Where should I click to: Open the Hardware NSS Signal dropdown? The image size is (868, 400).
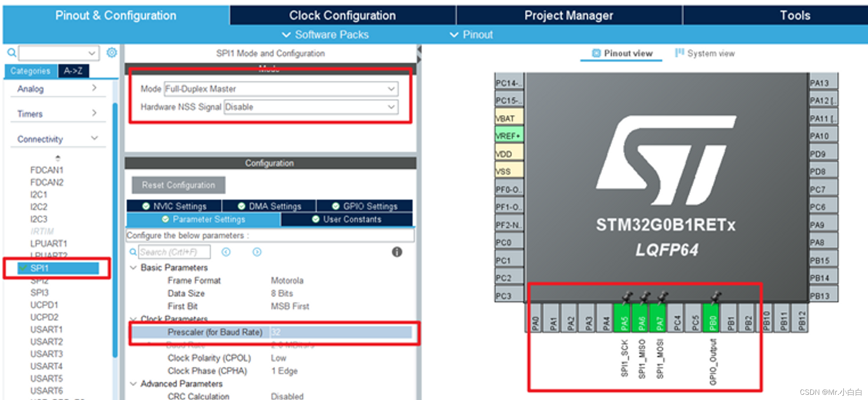[311, 107]
